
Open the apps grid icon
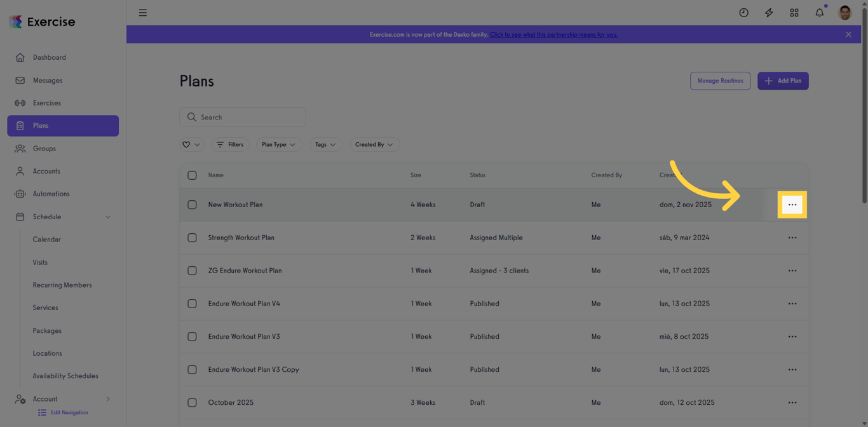click(x=794, y=13)
